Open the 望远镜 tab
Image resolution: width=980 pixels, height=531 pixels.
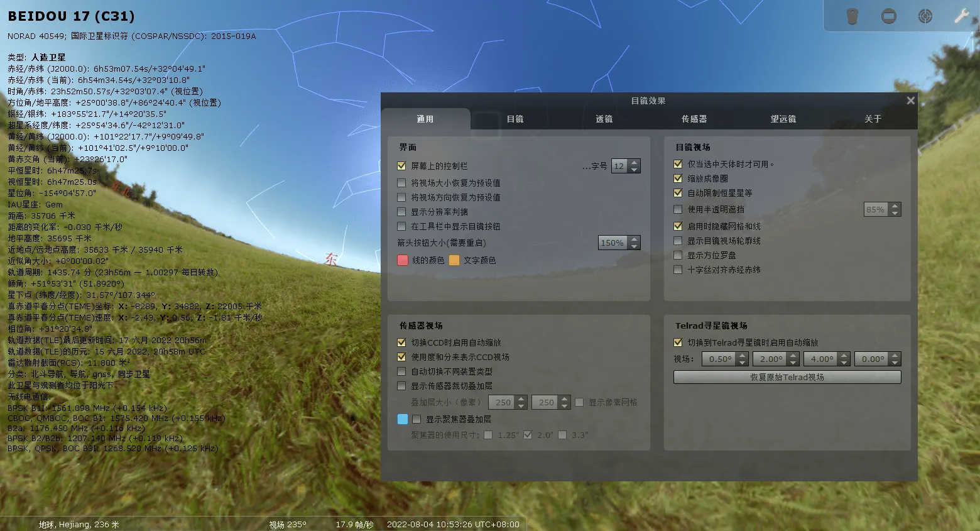tap(783, 119)
